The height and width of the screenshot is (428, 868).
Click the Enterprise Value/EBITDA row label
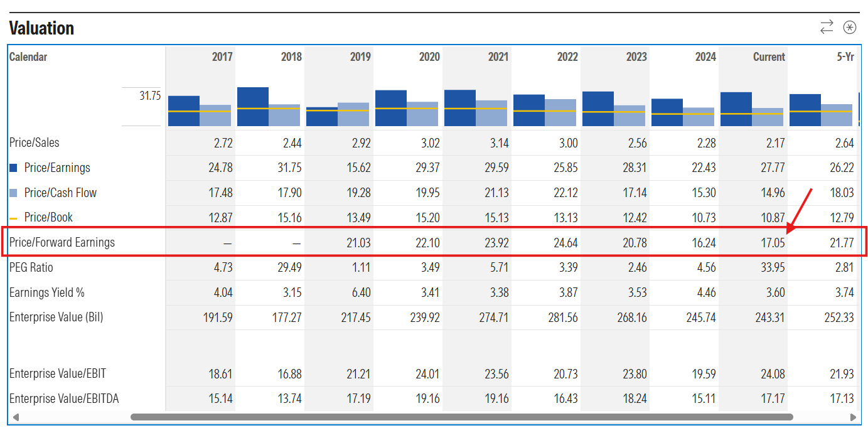click(x=64, y=399)
